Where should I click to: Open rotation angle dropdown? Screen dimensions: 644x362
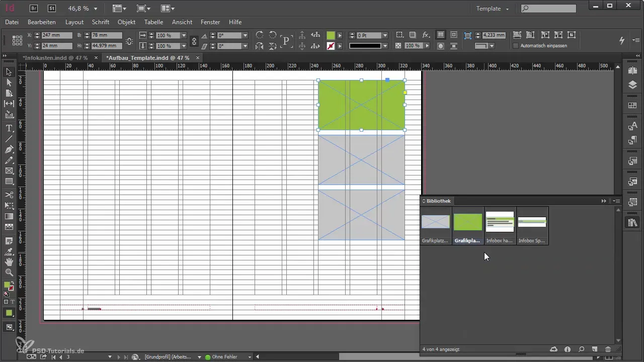coord(245,36)
